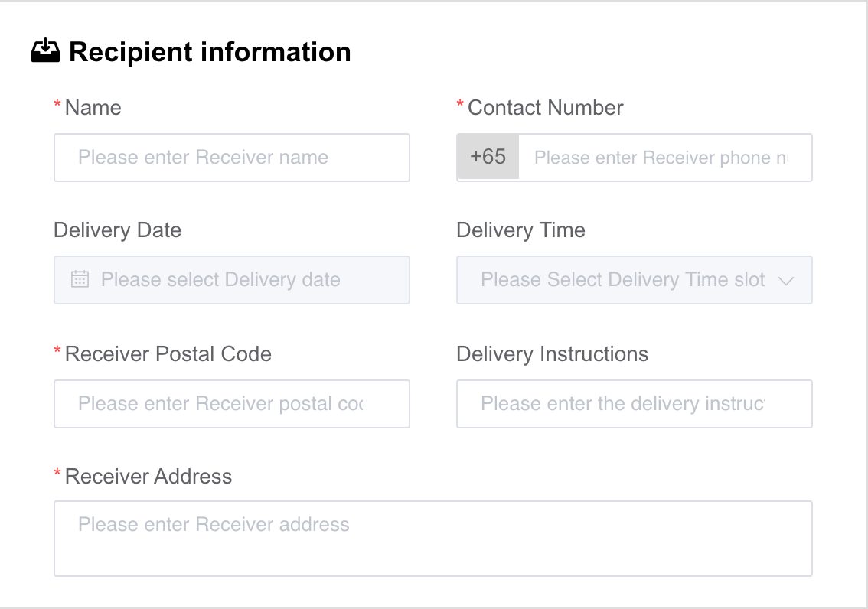The width and height of the screenshot is (868, 609).
Task: Click the red asterisk beside Name label
Action: coord(57,103)
